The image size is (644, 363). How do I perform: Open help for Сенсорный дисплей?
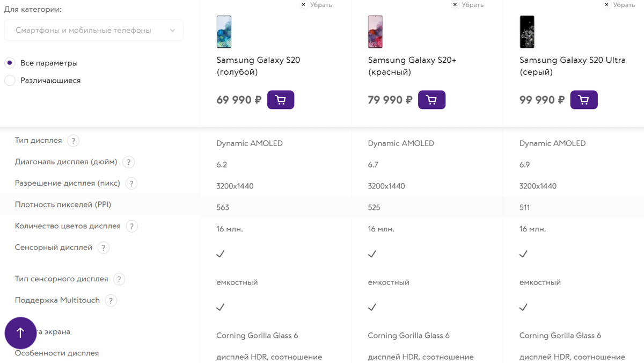(x=104, y=248)
